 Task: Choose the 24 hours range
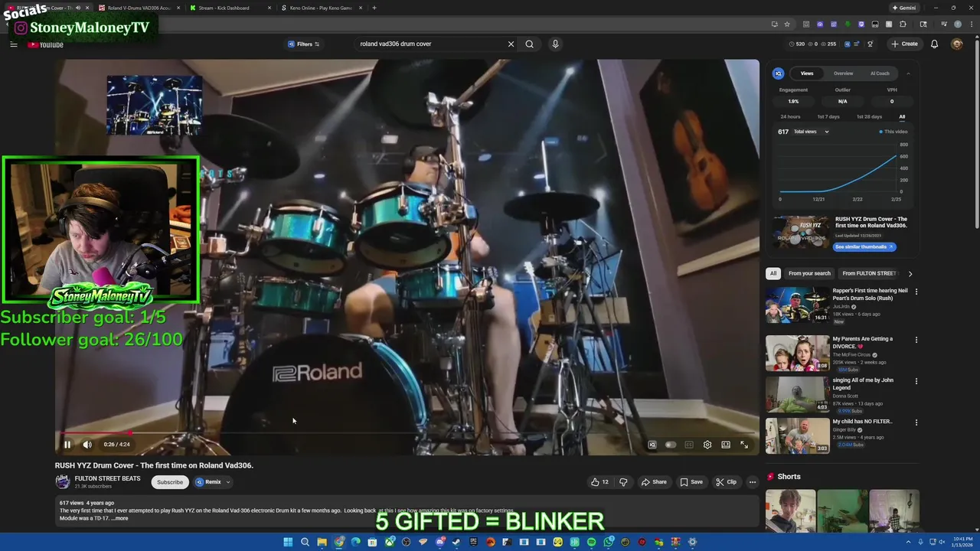(790, 116)
